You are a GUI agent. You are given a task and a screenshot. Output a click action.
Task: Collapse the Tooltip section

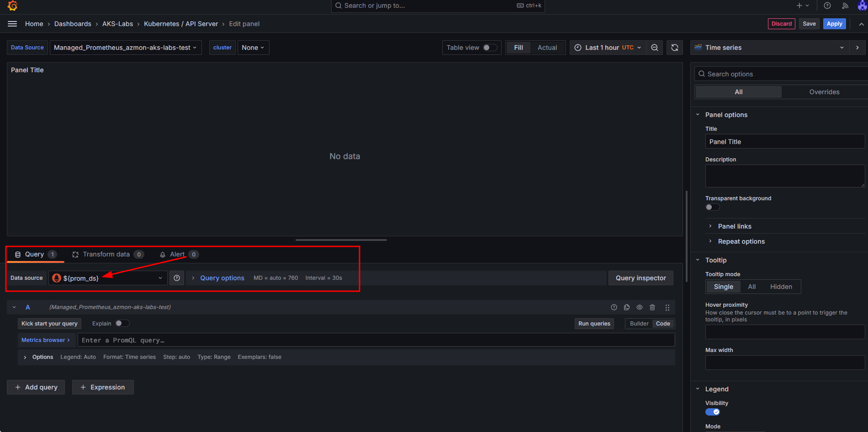[698, 260]
